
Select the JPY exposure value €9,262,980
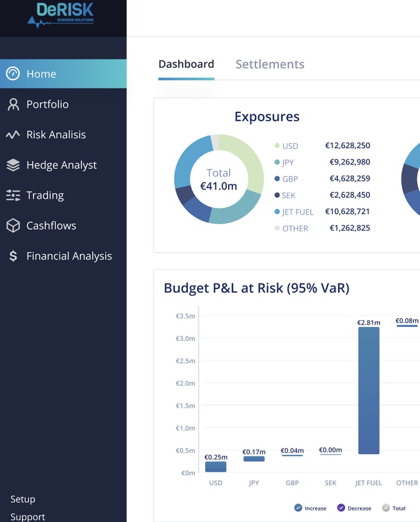pos(349,162)
